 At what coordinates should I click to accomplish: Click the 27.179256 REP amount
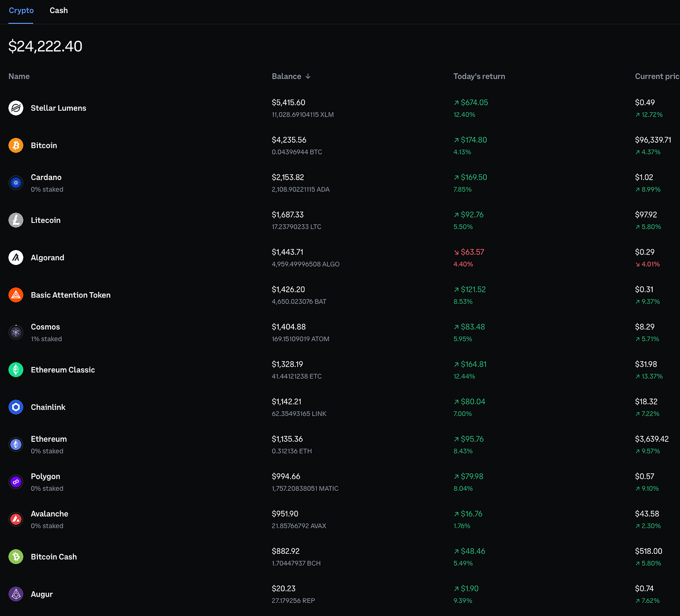click(x=293, y=600)
